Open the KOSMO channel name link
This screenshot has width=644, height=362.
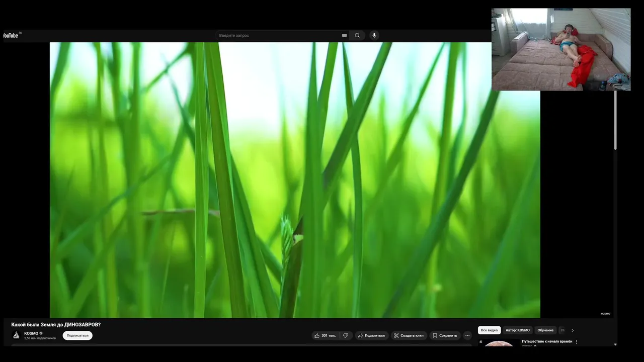coord(31,333)
